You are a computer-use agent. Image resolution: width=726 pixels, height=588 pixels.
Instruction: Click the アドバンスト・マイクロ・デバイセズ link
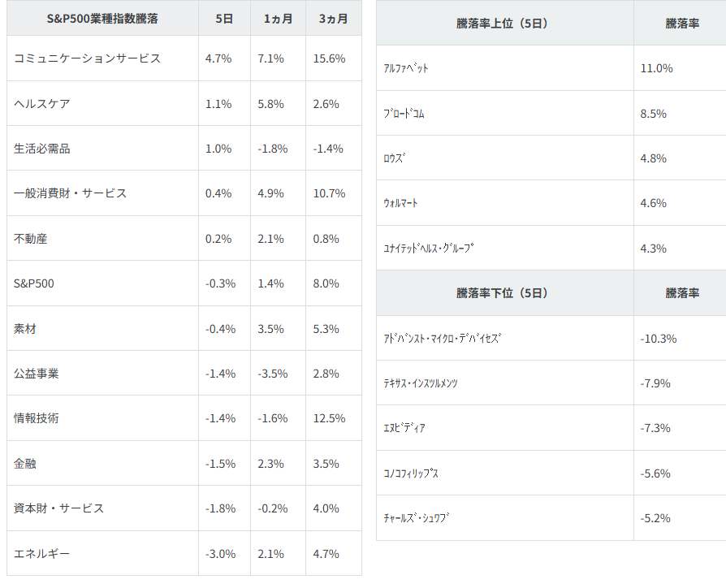coord(443,339)
